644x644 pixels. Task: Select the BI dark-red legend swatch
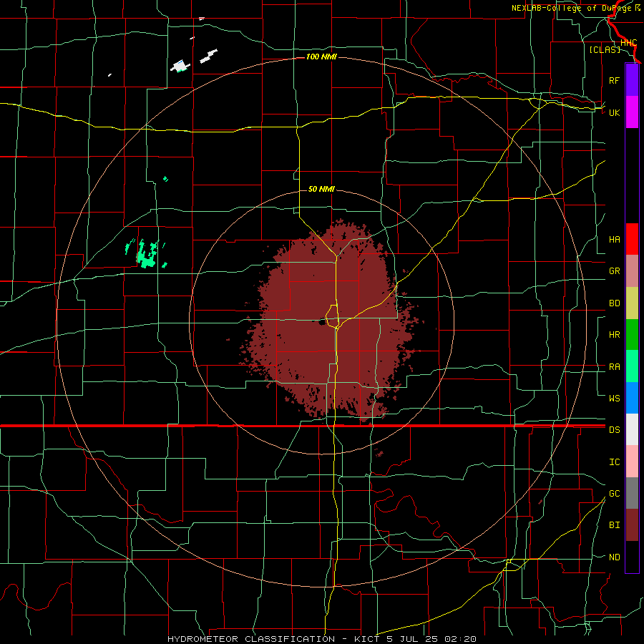[x=632, y=525]
